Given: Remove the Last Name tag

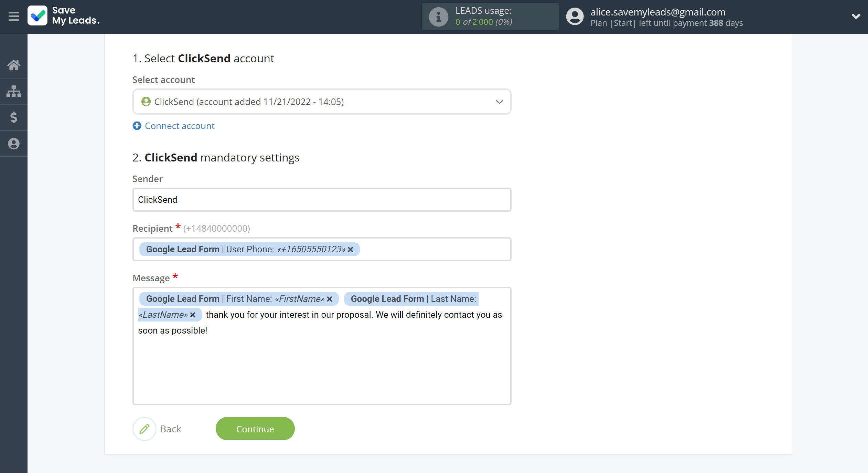Looking at the screenshot, I should click(193, 315).
